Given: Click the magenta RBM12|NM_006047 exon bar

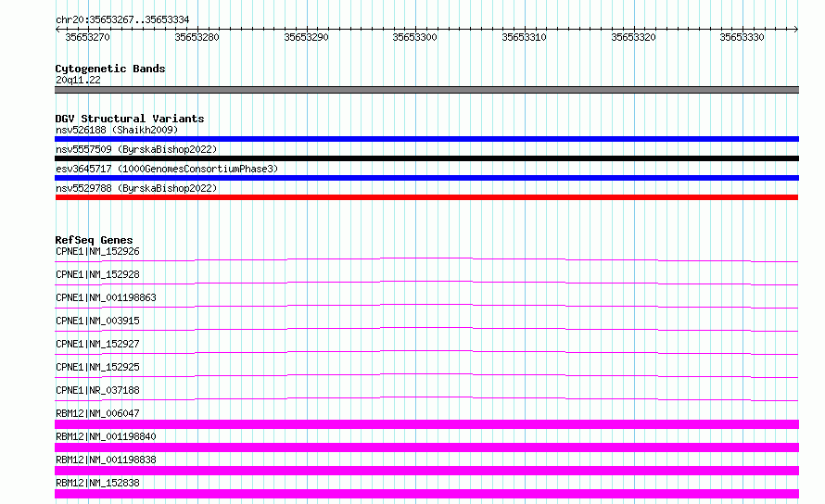Looking at the screenshot, I should tap(426, 424).
